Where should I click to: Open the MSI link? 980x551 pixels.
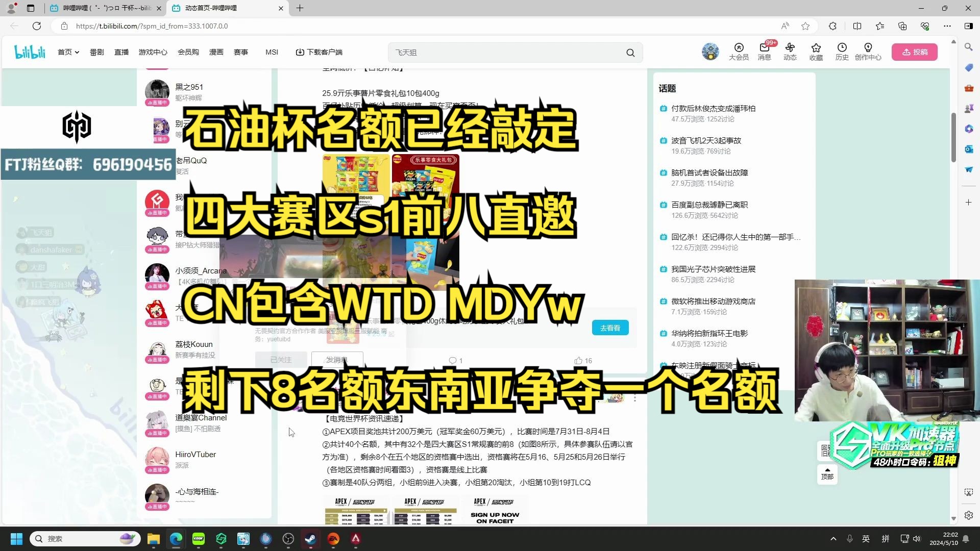(x=272, y=52)
